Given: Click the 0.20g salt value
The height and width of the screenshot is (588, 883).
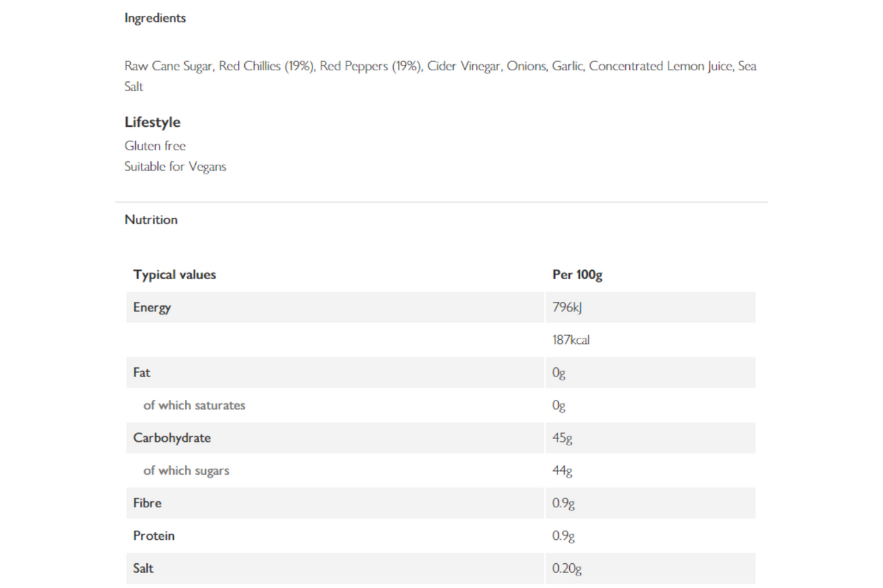Looking at the screenshot, I should [x=567, y=569].
